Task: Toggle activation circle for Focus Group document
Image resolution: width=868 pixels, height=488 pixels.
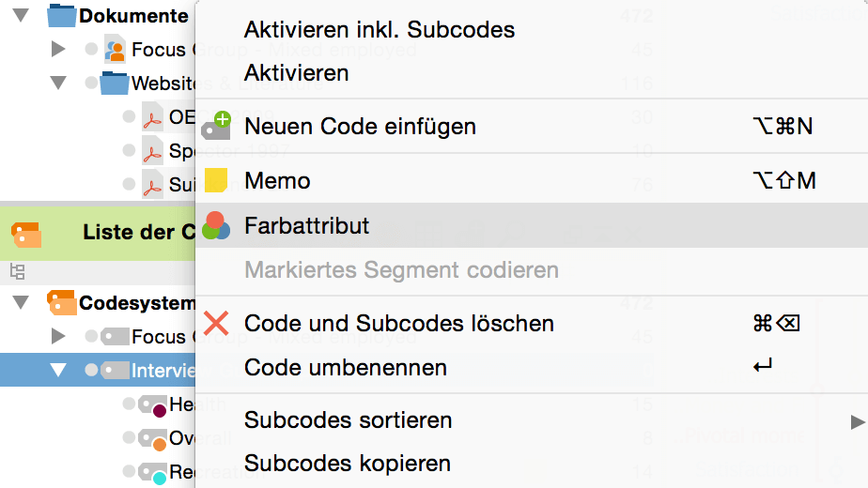Action: click(91, 49)
